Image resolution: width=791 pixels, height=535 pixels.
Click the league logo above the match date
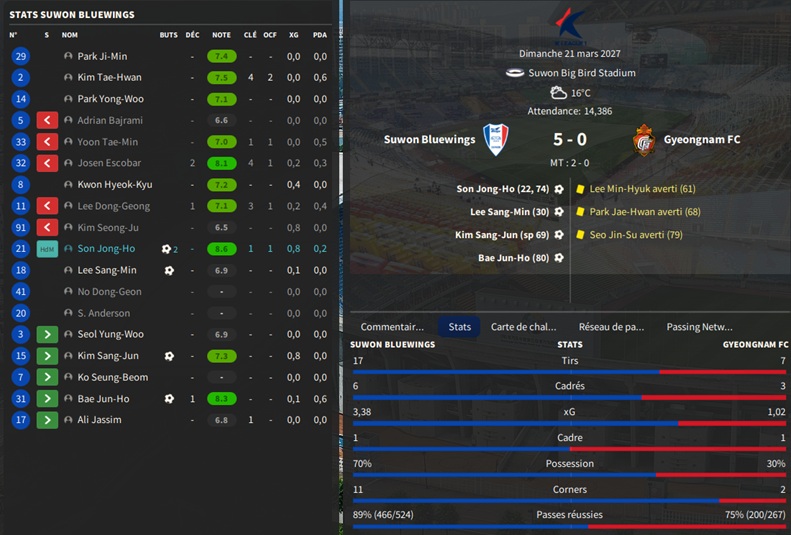571,23
